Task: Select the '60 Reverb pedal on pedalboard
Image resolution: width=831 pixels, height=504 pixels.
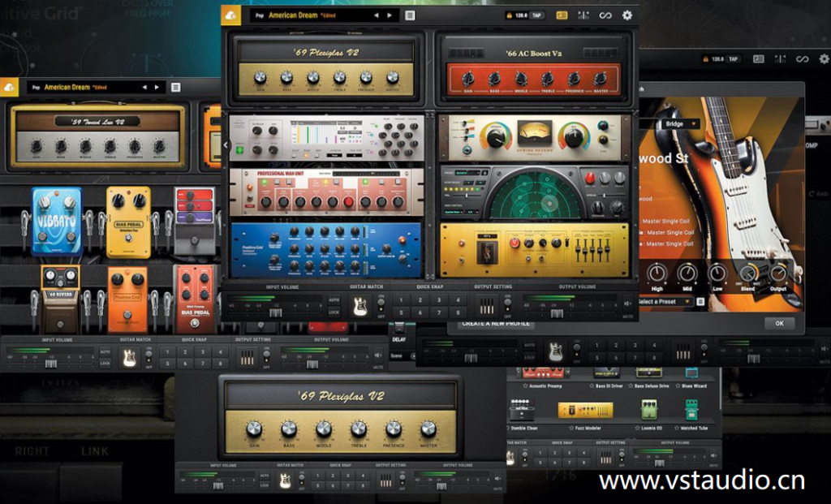Action: 60,299
